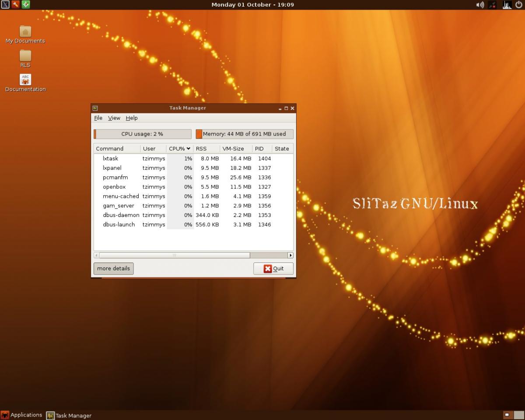Select the dbus-launch process row

click(193, 224)
